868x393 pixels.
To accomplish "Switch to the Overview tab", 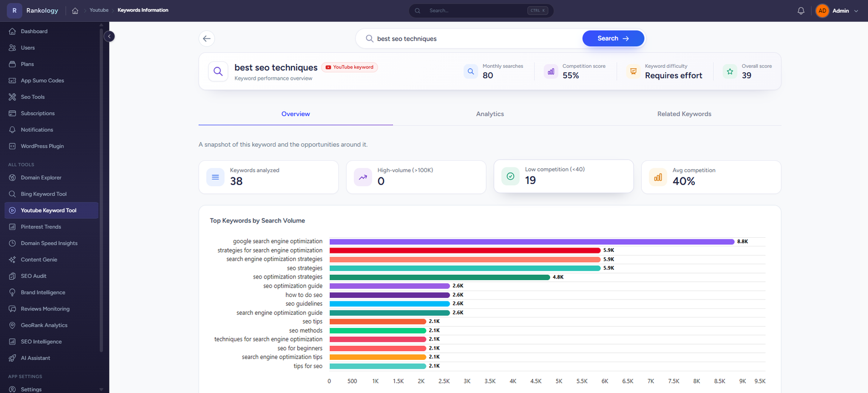I will (x=296, y=114).
